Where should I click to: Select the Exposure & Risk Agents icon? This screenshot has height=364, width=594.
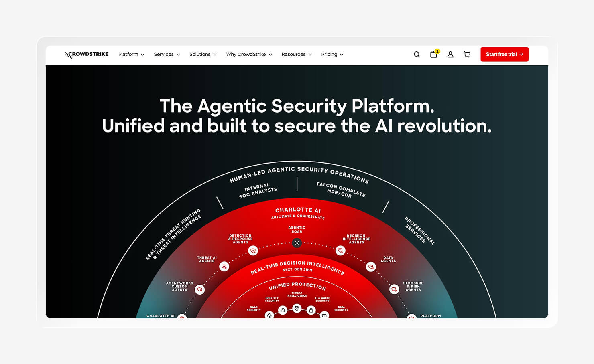point(394,289)
